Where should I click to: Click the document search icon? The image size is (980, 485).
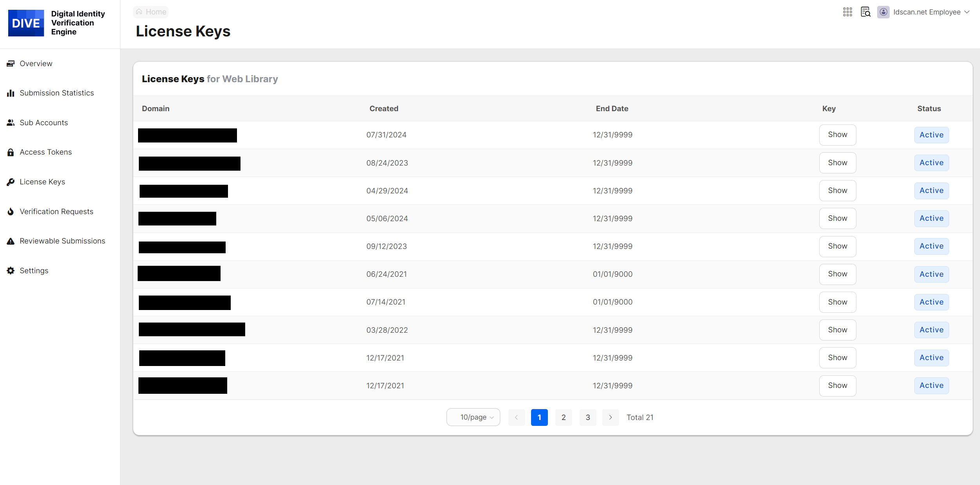pos(865,12)
